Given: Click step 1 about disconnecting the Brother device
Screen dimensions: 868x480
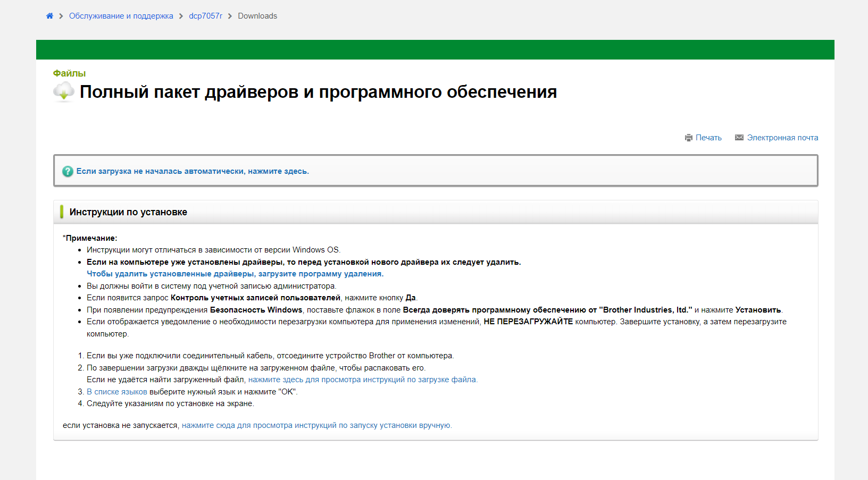Looking at the screenshot, I should pyautogui.click(x=270, y=356).
